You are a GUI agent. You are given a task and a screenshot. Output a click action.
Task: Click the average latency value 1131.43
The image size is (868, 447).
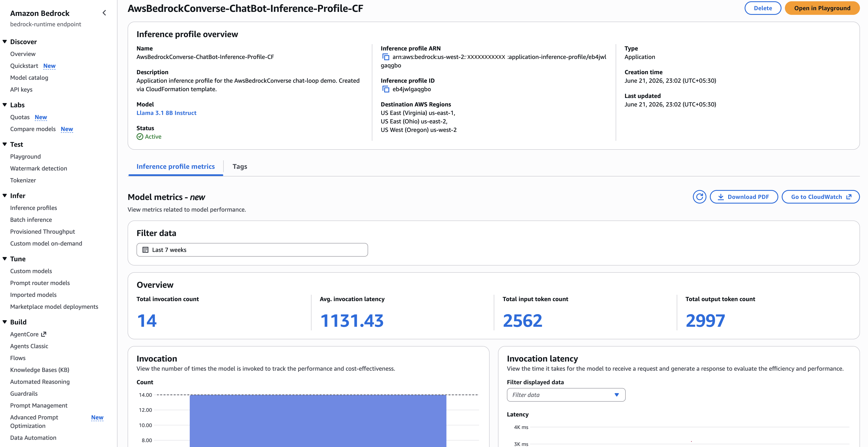pos(352,321)
